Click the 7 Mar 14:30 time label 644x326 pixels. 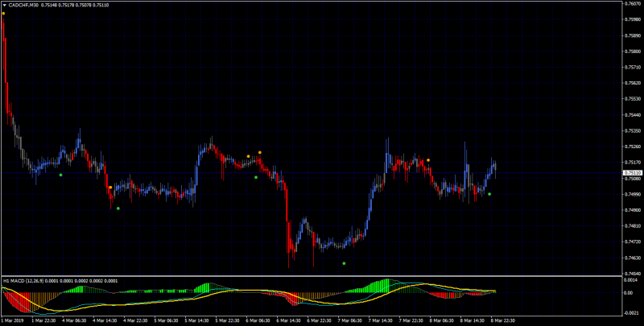[380, 320]
